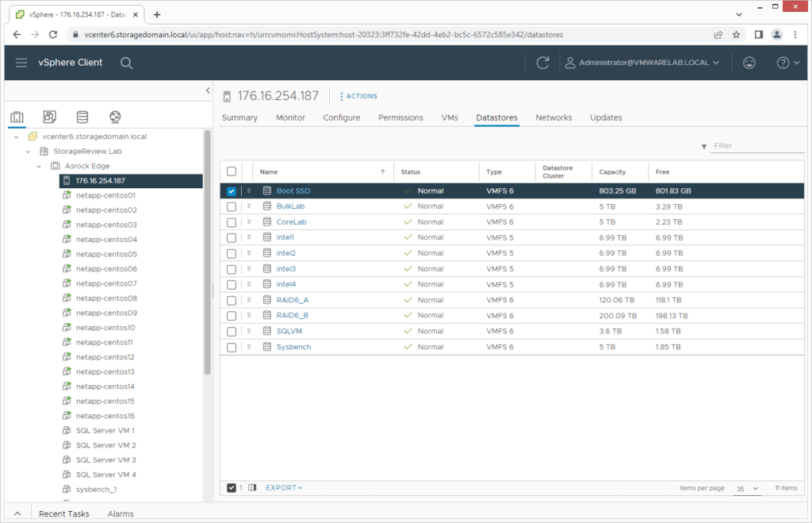Open the VMs tab

pos(450,117)
